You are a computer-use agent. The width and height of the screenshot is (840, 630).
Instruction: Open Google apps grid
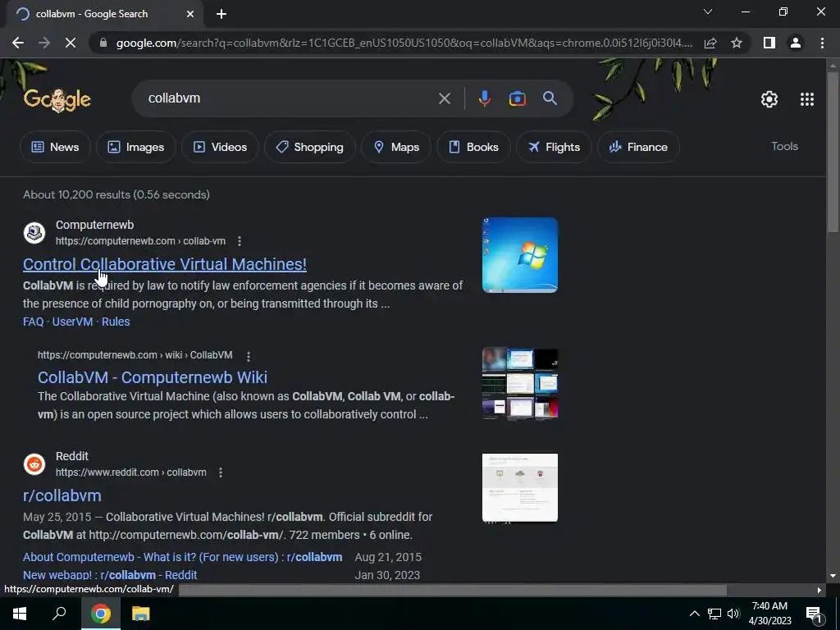[807, 99]
